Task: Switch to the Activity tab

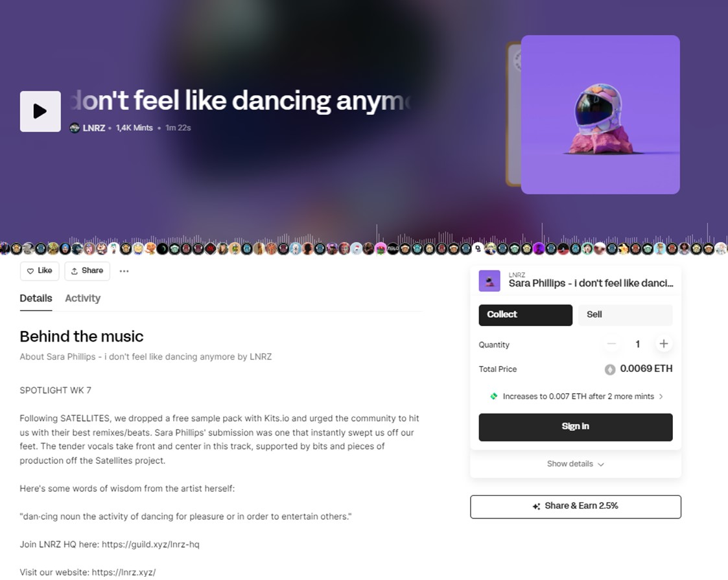Action: (x=82, y=298)
